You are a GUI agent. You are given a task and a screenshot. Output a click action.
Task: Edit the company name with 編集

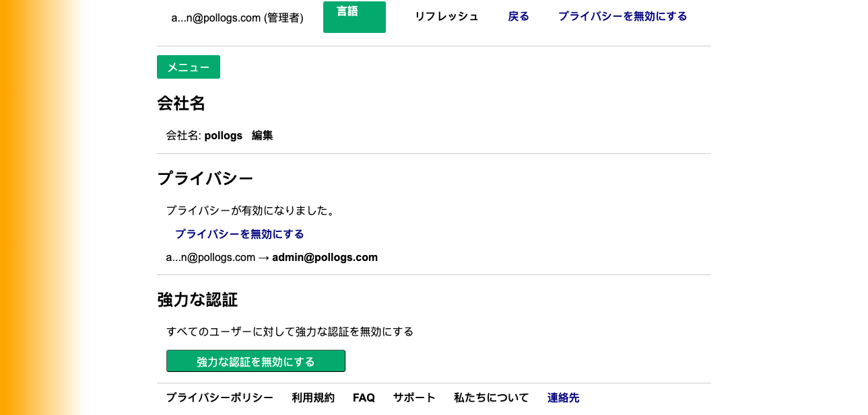point(262,135)
